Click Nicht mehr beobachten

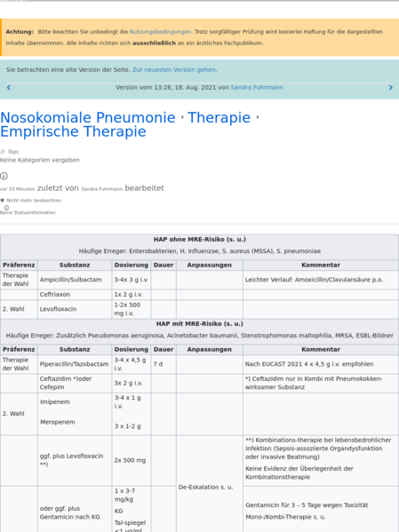click(x=34, y=200)
